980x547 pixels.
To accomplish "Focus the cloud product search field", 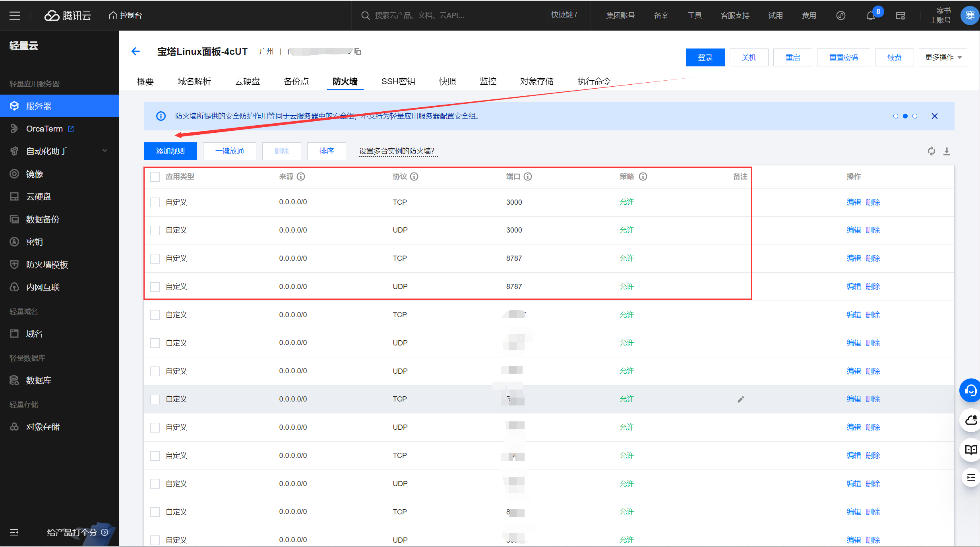I will (x=453, y=16).
